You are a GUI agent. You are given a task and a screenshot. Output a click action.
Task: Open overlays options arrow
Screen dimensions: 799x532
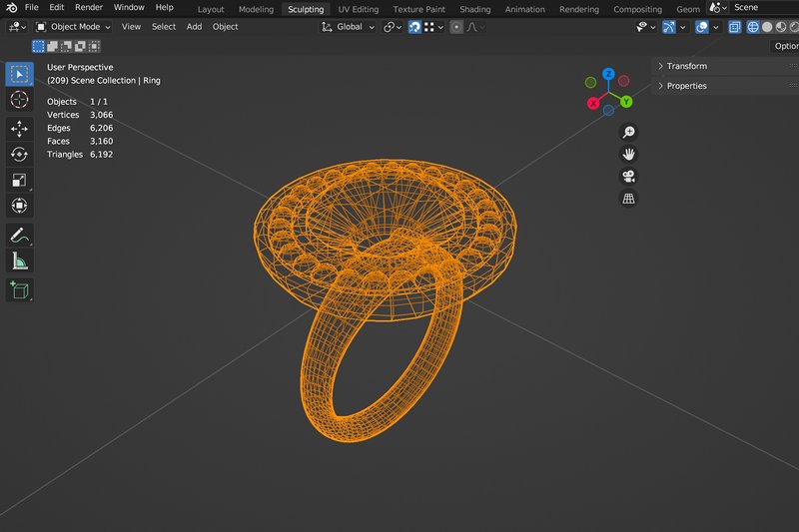(x=716, y=27)
